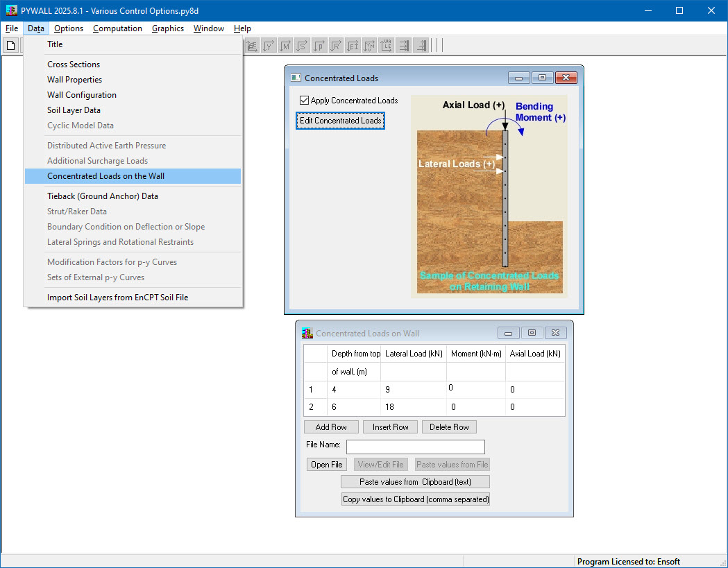Image resolution: width=728 pixels, height=568 pixels.
Task: Click the WALE plot icon on the toolbar
Action: [x=386, y=45]
